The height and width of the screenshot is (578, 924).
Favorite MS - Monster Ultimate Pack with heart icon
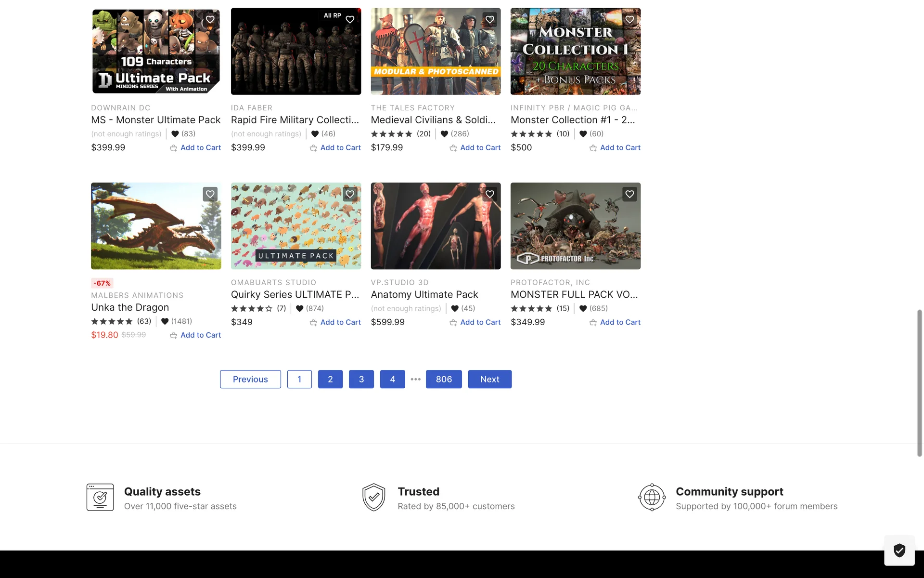point(210,20)
